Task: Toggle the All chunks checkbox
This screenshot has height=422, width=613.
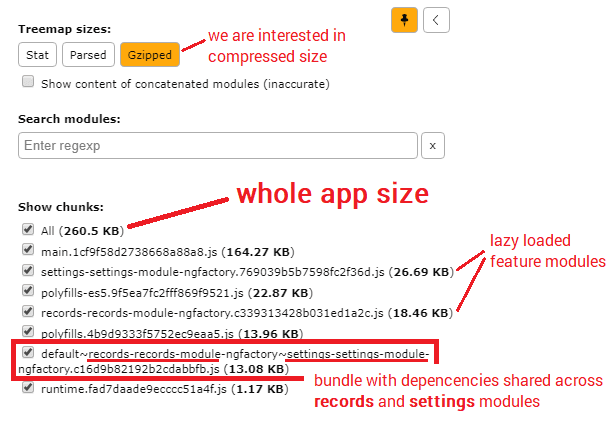Action: [28, 229]
